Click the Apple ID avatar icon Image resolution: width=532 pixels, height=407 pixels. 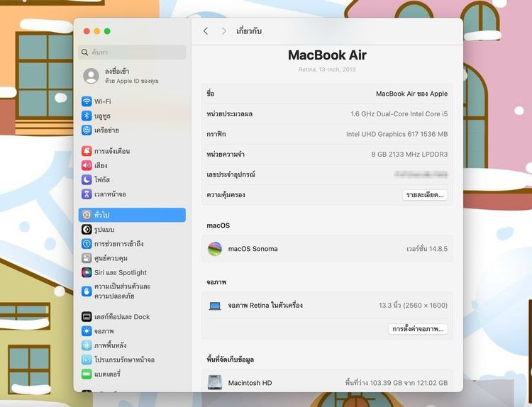tap(92, 76)
